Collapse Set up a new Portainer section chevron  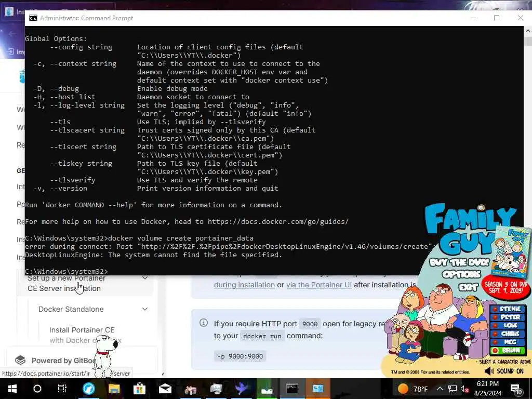tap(145, 277)
